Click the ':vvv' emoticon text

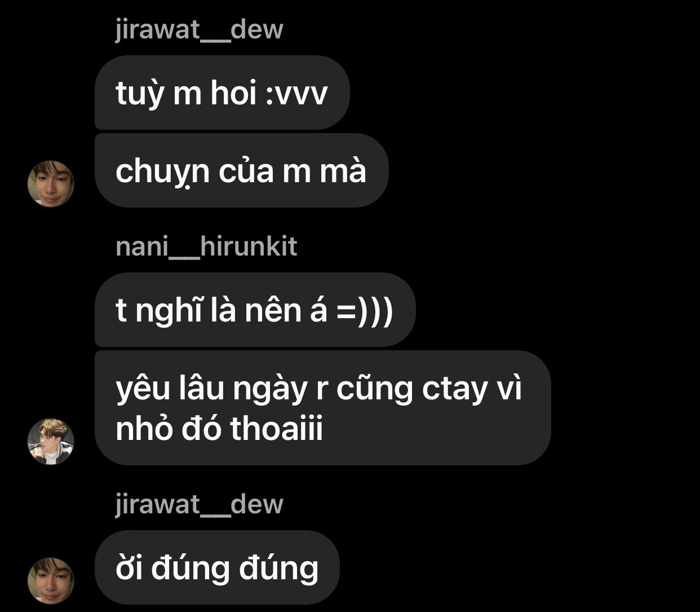point(297,94)
